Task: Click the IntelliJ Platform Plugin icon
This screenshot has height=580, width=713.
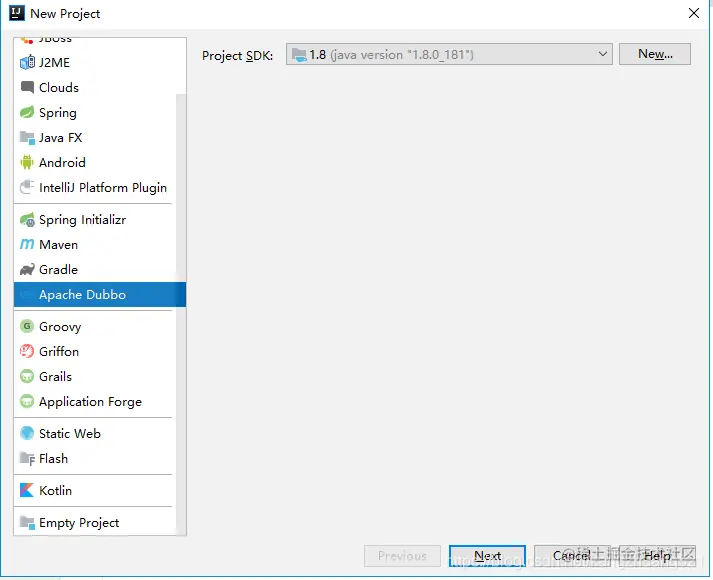Action: pos(27,187)
